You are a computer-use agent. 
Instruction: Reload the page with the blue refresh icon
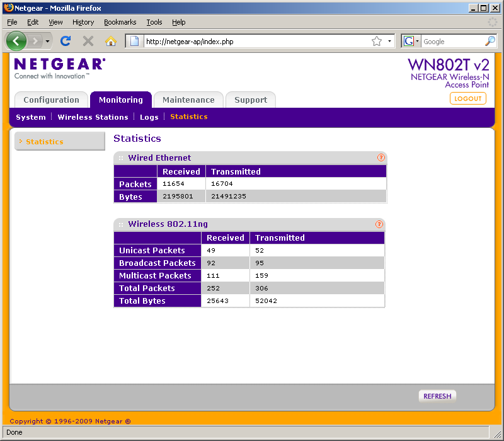pos(66,41)
